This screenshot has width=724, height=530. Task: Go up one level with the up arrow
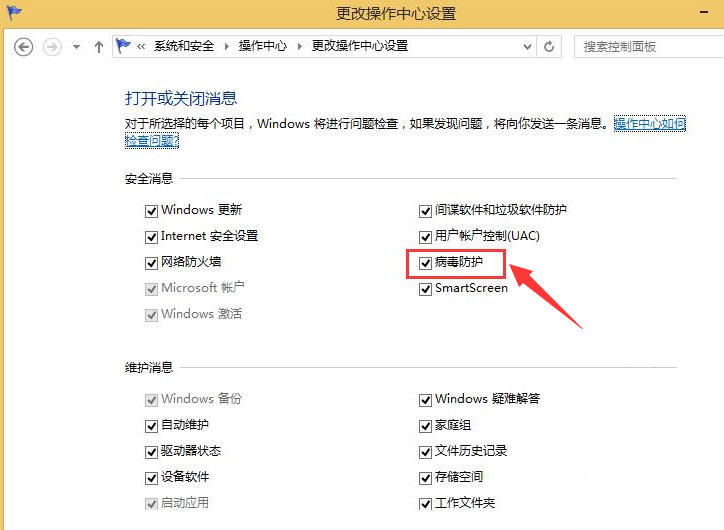coord(99,47)
